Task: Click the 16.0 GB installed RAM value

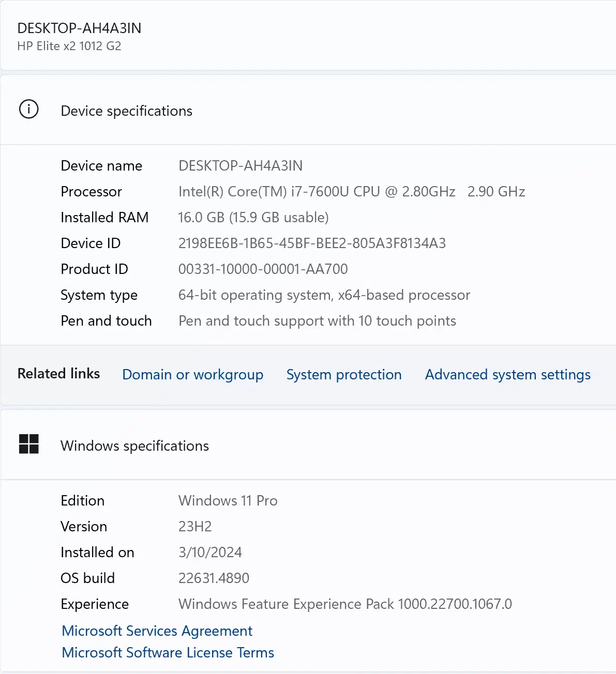Action: tap(253, 218)
